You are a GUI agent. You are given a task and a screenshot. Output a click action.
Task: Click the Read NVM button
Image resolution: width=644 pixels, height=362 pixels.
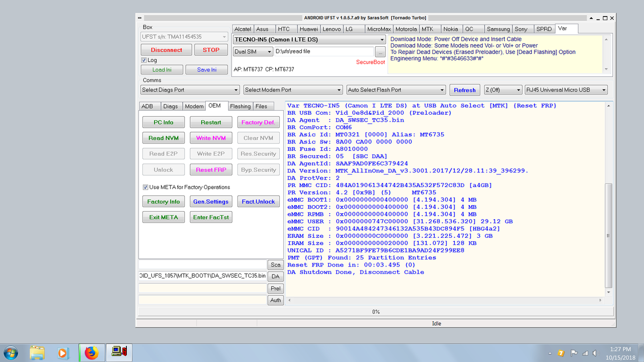[x=164, y=138]
